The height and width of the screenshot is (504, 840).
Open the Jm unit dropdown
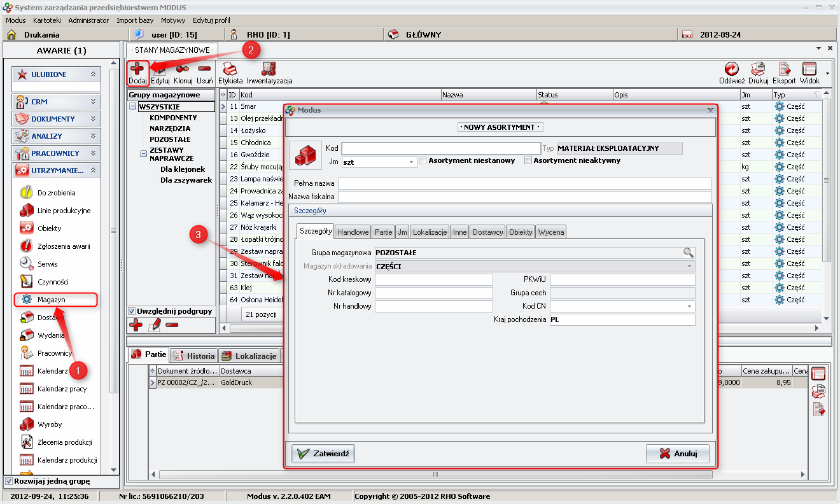(412, 162)
